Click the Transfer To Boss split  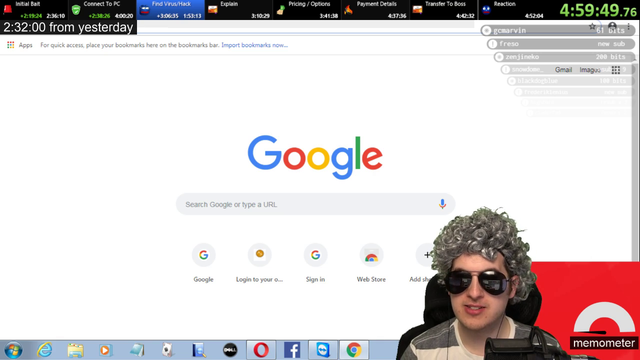pos(443,10)
